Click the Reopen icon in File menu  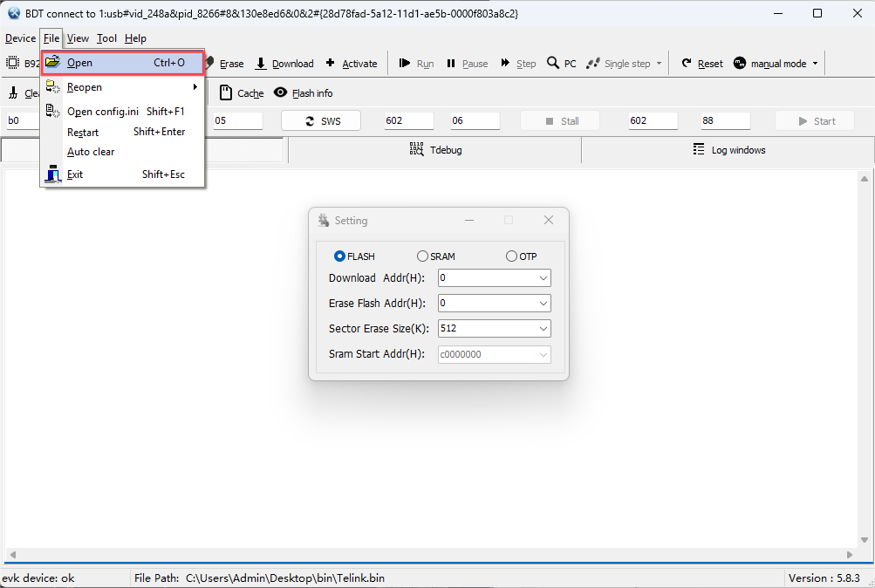point(52,86)
